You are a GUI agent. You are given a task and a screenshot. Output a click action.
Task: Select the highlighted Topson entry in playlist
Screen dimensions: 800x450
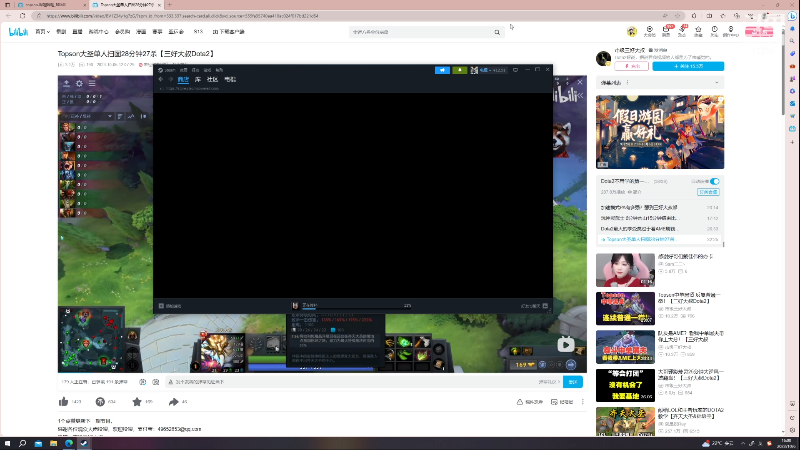click(659, 239)
